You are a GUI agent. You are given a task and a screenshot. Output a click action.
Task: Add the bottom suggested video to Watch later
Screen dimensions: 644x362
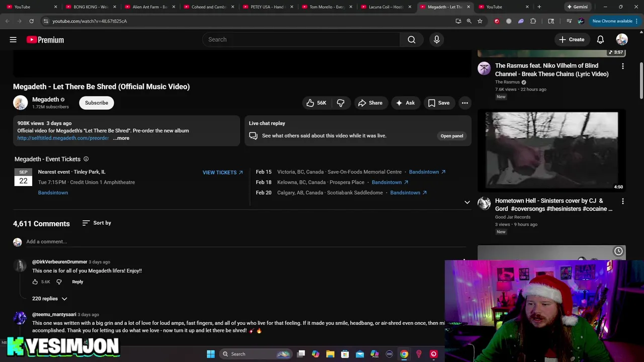click(x=618, y=251)
